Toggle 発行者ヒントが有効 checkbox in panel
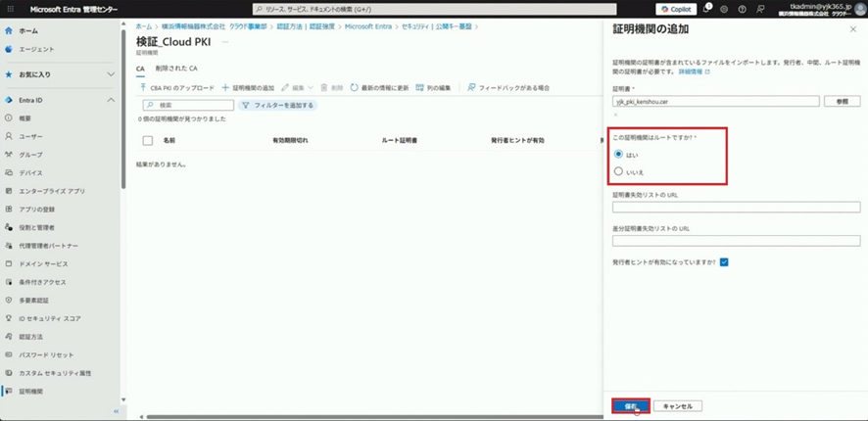 pos(724,262)
